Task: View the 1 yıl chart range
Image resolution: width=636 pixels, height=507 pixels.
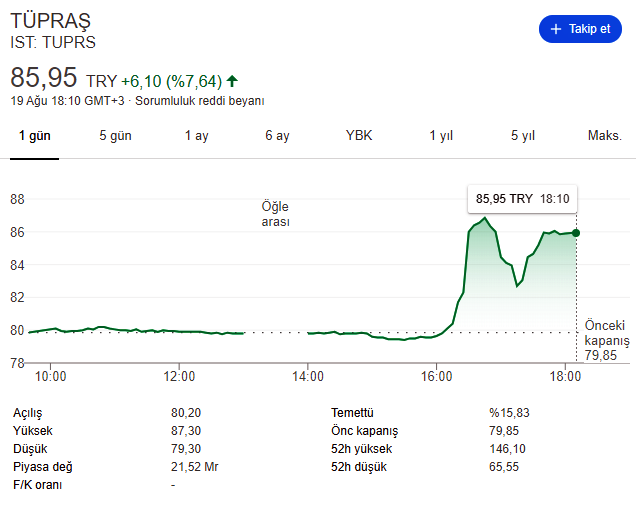Action: click(x=441, y=136)
